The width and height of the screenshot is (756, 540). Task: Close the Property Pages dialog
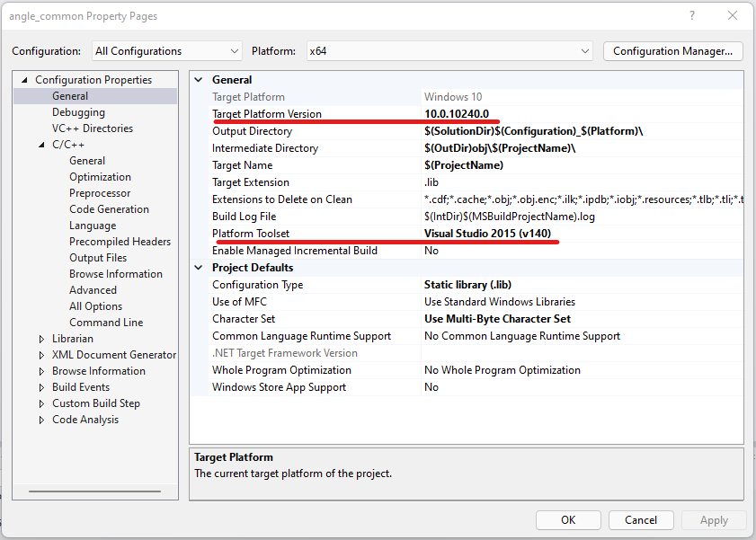(731, 16)
